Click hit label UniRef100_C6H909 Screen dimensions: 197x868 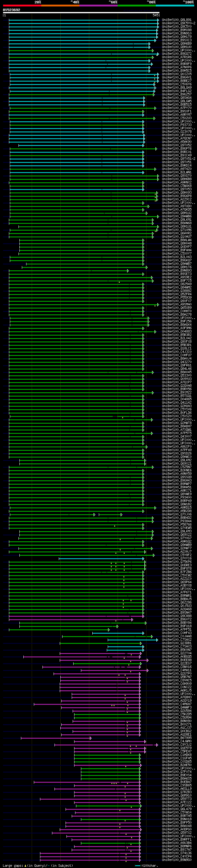coord(176,684)
